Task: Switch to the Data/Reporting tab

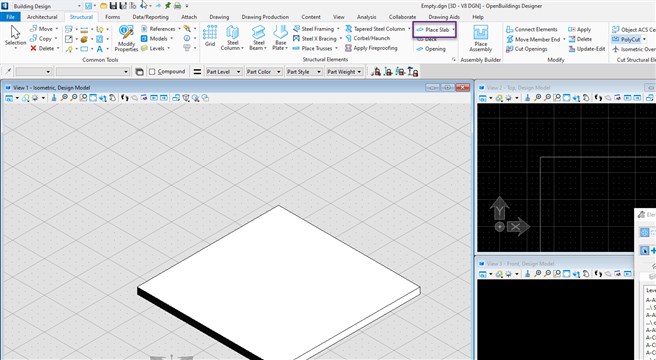Action: click(x=150, y=17)
